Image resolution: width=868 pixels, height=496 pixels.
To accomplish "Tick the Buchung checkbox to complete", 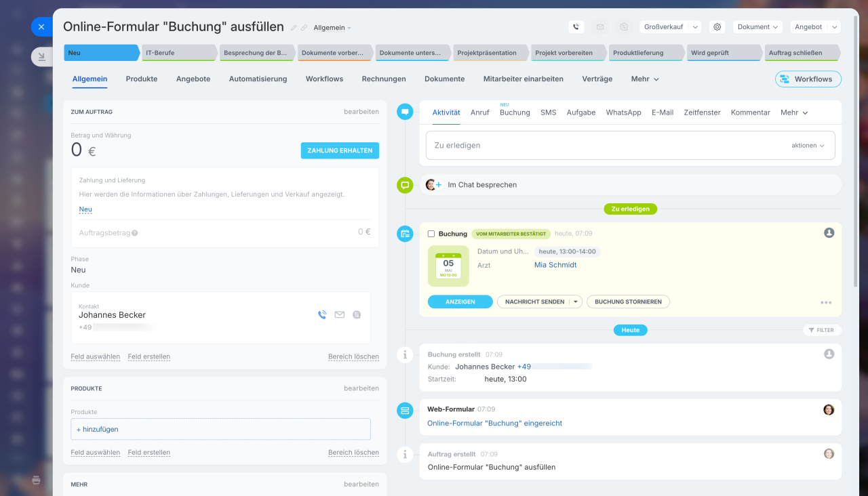I will [x=431, y=234].
